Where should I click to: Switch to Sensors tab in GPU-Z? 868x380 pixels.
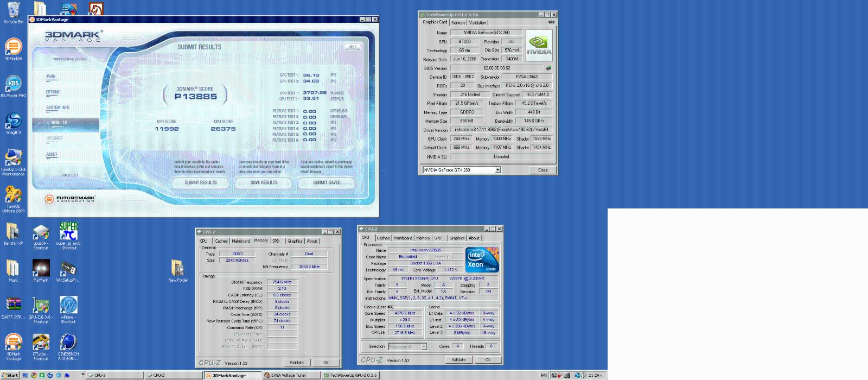coord(458,23)
